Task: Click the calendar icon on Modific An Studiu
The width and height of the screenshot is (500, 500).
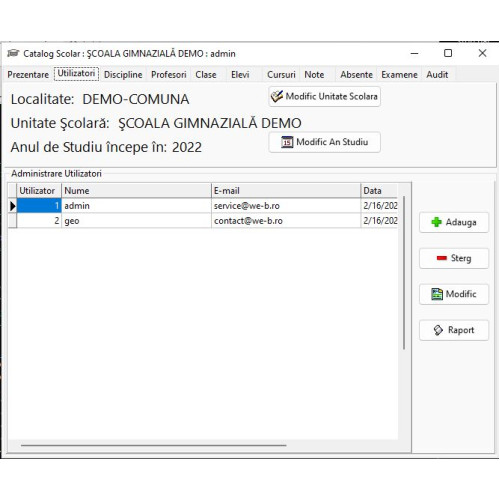Action: click(287, 142)
